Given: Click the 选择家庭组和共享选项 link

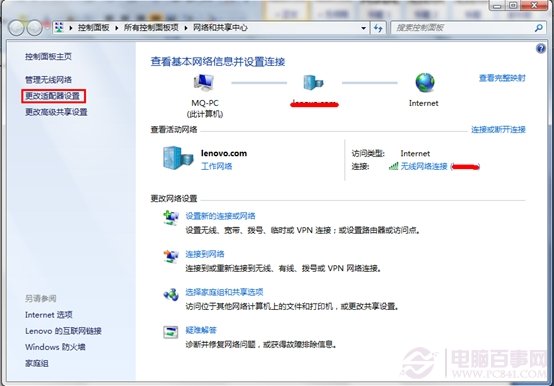Looking at the screenshot, I should pyautogui.click(x=224, y=292).
